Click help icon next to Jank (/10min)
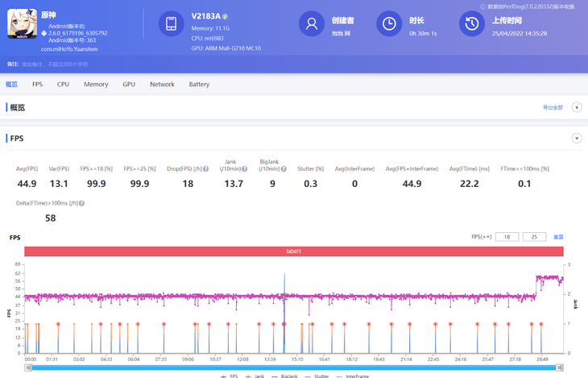The image size is (588, 378). 249,169
